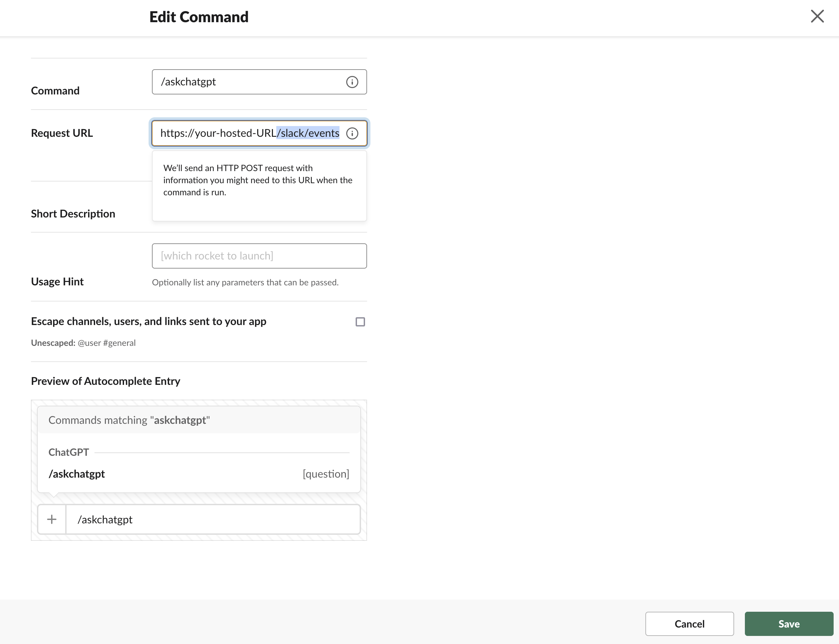Image resolution: width=839 pixels, height=644 pixels.
Task: Click the "Commands matching askchatgpt" header
Action: 129,420
